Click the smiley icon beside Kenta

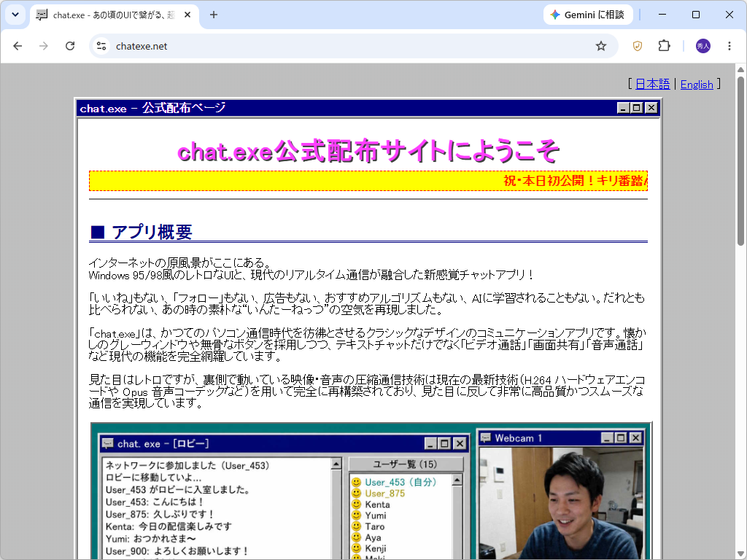pos(356,505)
